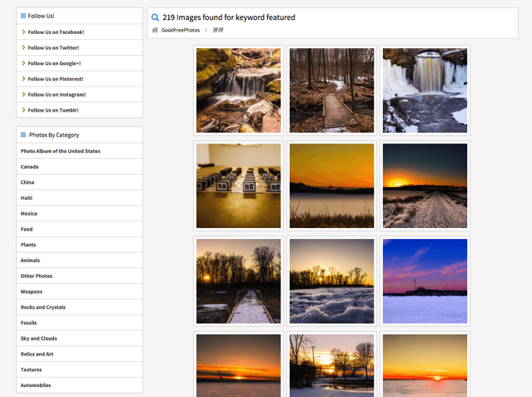The image size is (532, 397).
Task: Open Follow Us on Twitter! link
Action: [53, 47]
